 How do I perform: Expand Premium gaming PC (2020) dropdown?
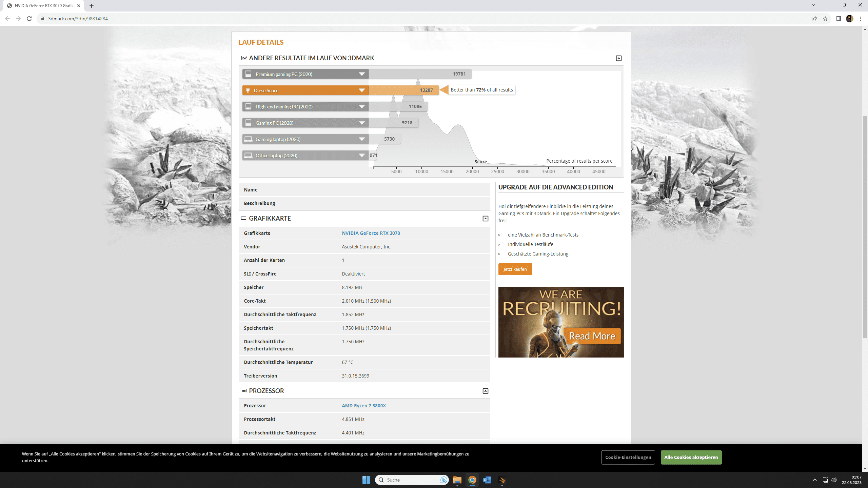pos(362,74)
